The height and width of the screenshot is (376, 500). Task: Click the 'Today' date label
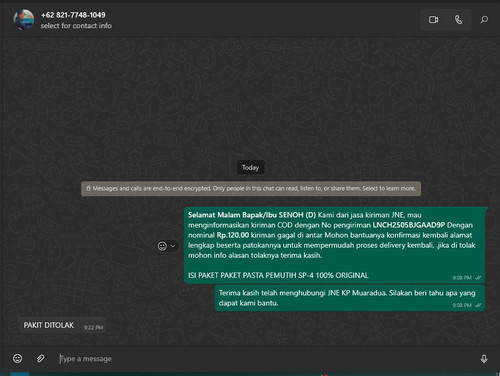250,167
